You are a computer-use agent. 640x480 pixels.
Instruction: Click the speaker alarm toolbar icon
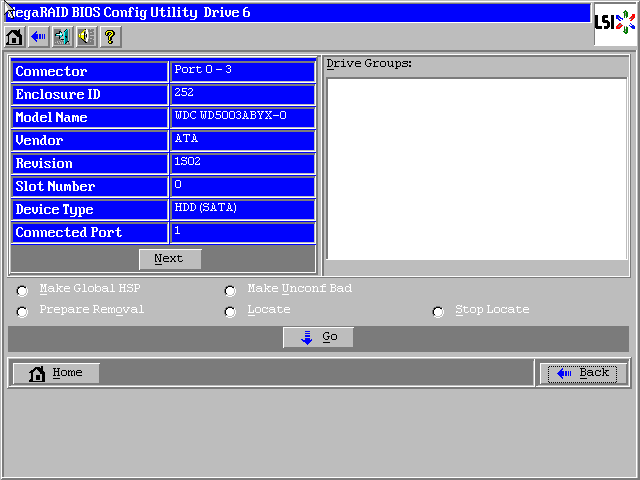[87, 37]
